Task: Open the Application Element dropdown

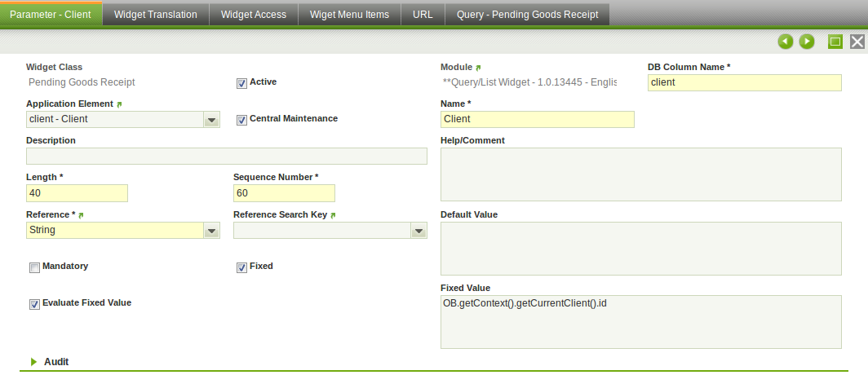Action: (211, 120)
